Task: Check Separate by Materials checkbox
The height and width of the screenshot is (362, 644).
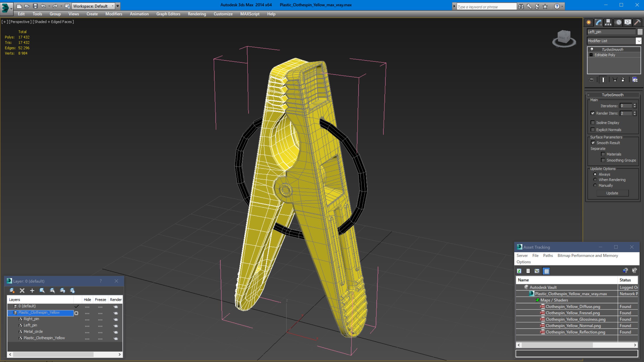Action: [603, 154]
